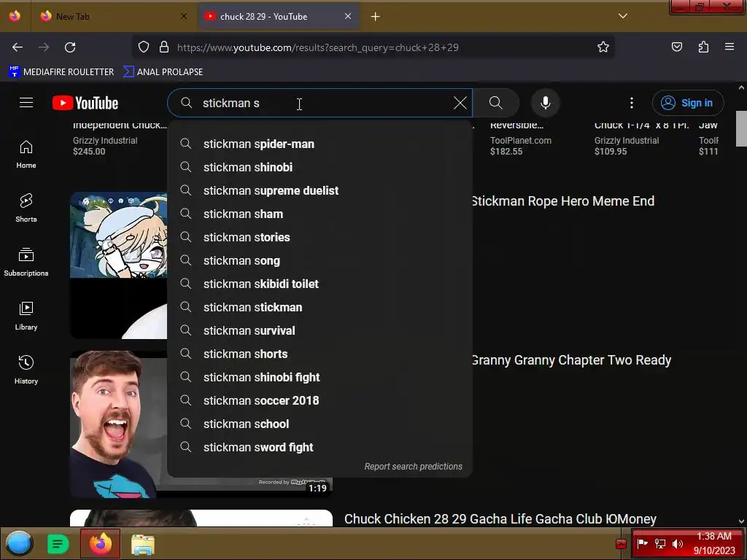Open the Start orb on the taskbar

19,543
